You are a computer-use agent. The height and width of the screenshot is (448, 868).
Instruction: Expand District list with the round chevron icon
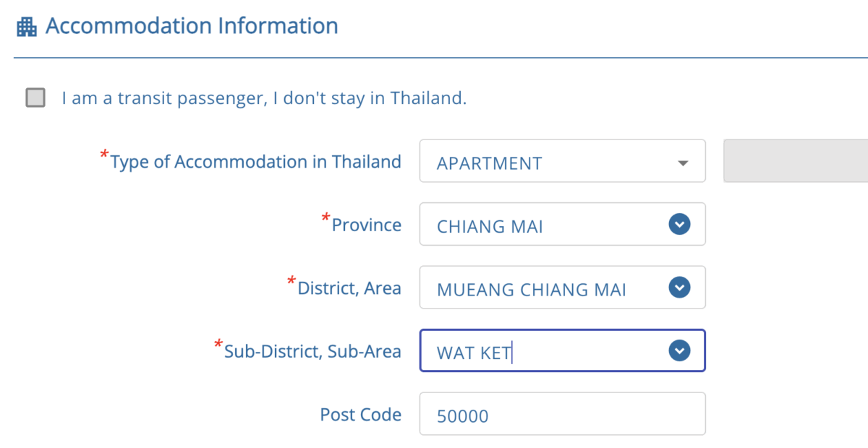tap(679, 288)
